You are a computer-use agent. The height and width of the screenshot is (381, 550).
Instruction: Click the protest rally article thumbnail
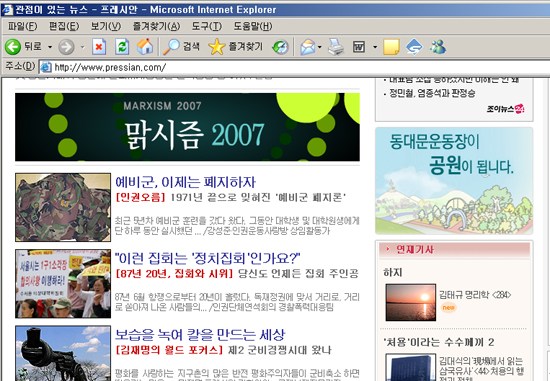(63, 284)
